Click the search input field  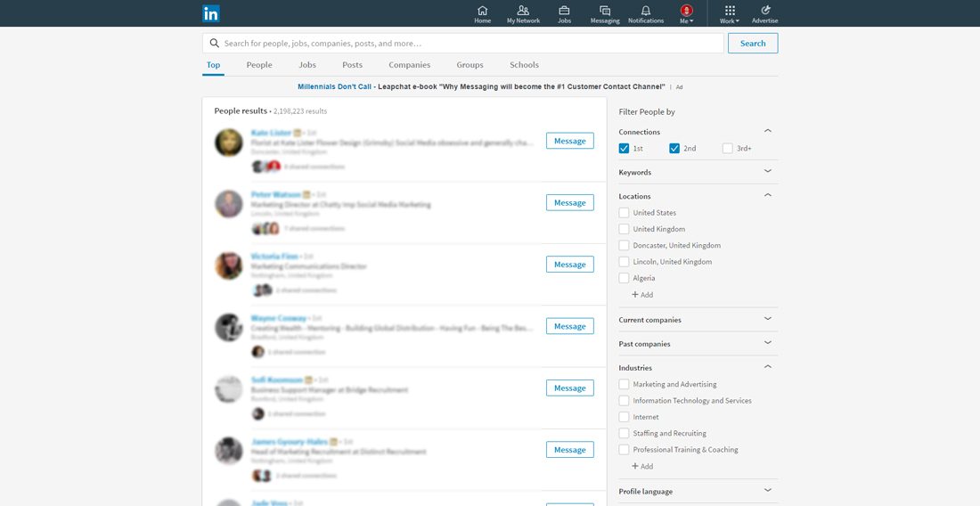click(x=463, y=43)
